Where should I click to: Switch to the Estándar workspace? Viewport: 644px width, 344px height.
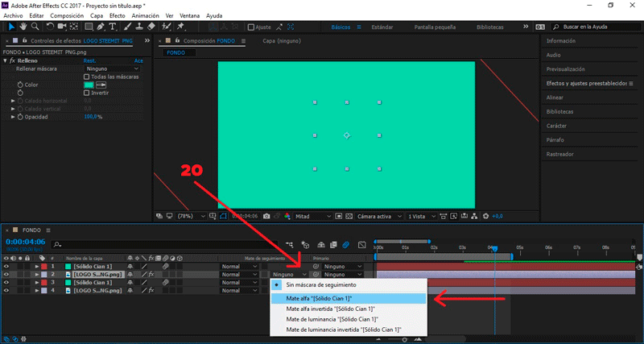point(382,27)
